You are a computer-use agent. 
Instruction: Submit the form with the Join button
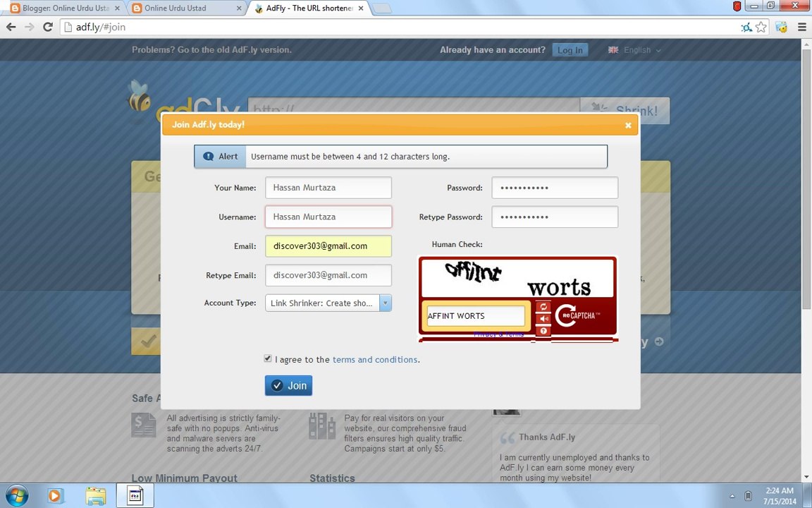point(288,385)
